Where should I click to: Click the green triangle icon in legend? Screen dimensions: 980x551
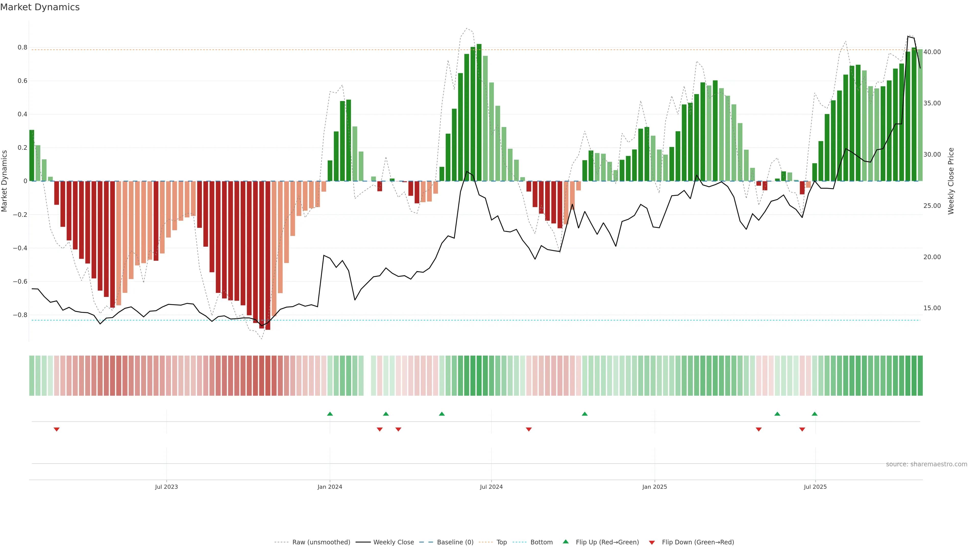coord(566,542)
